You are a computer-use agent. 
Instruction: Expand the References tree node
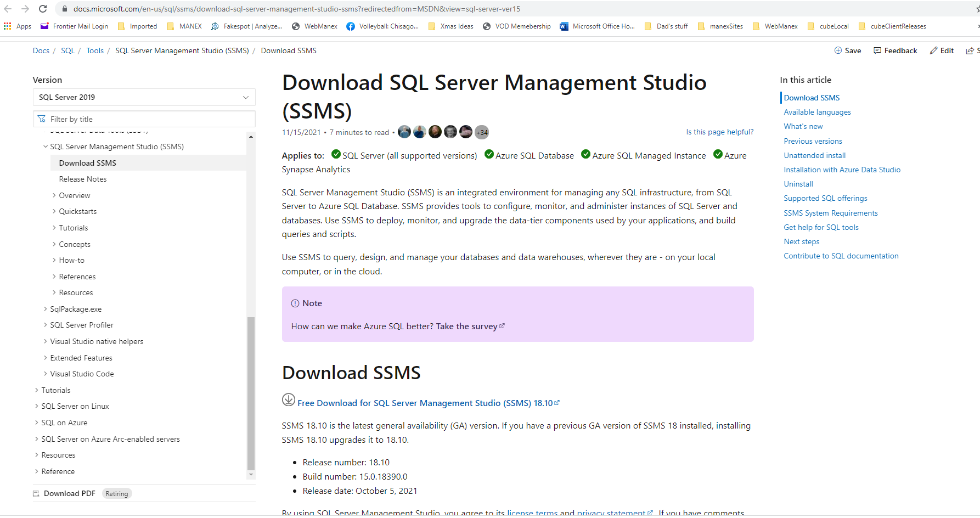(x=54, y=277)
